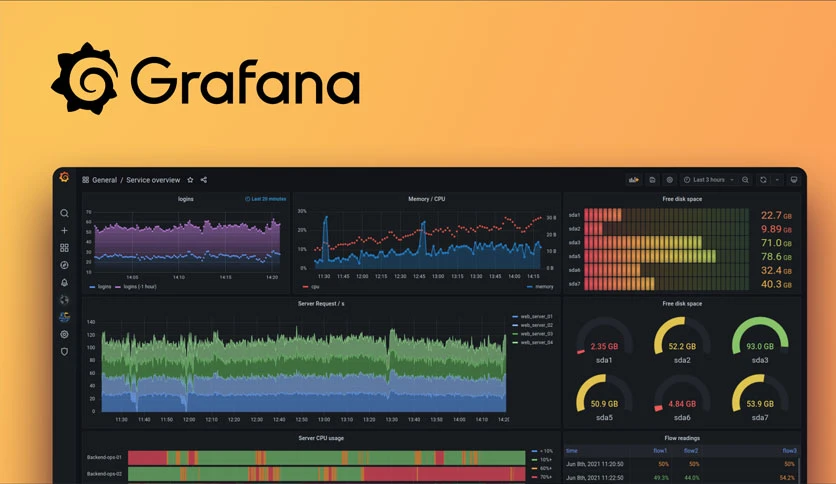This screenshot has height=484, width=836.
Task: Open the Alerting bell icon
Action: pyautogui.click(x=64, y=283)
